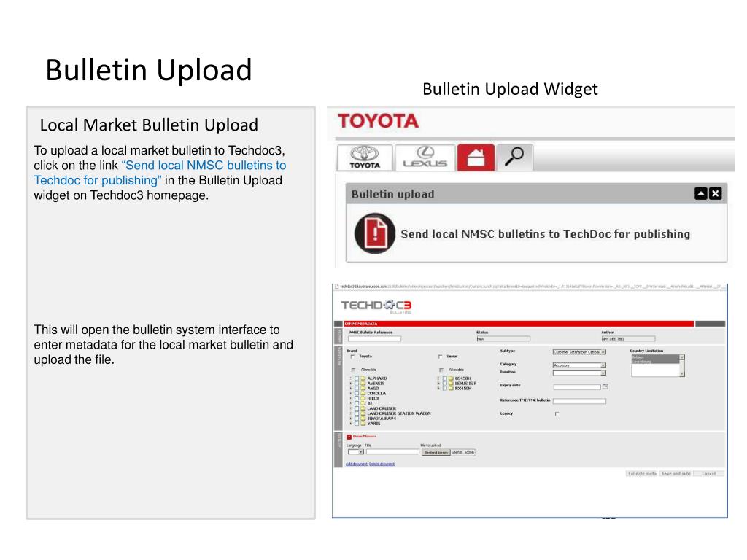This screenshot has height=560, width=747.
Task: Open the Toyota brand tab
Action: (365, 157)
